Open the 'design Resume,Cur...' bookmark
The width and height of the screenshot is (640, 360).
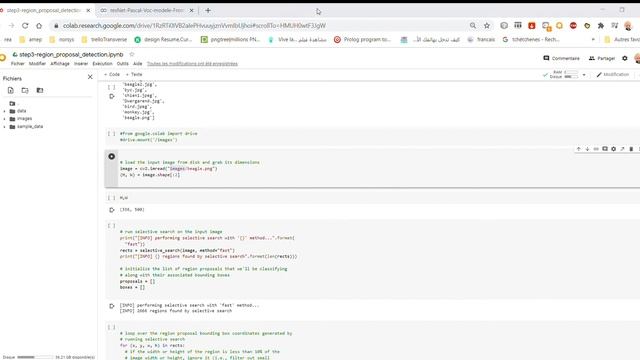pos(163,40)
